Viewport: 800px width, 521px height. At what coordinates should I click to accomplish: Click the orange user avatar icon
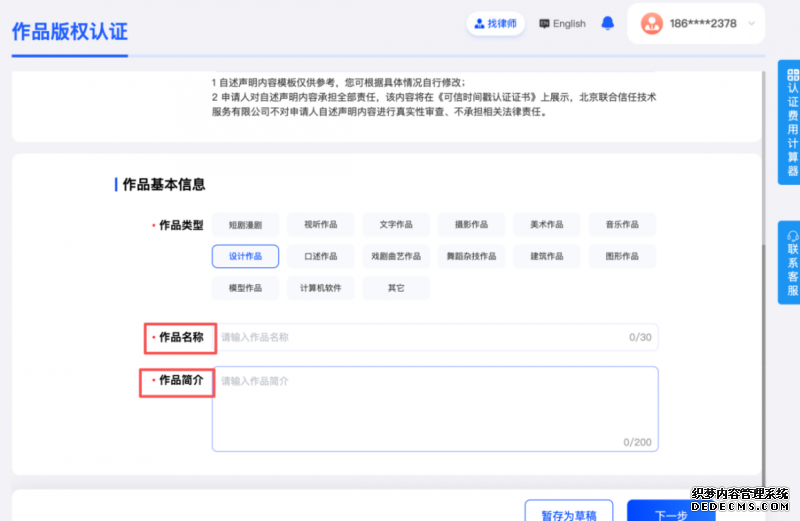click(652, 23)
